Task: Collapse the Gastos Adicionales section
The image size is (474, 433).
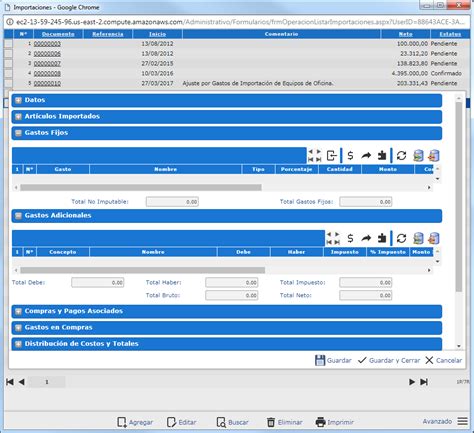Action: [x=18, y=216]
